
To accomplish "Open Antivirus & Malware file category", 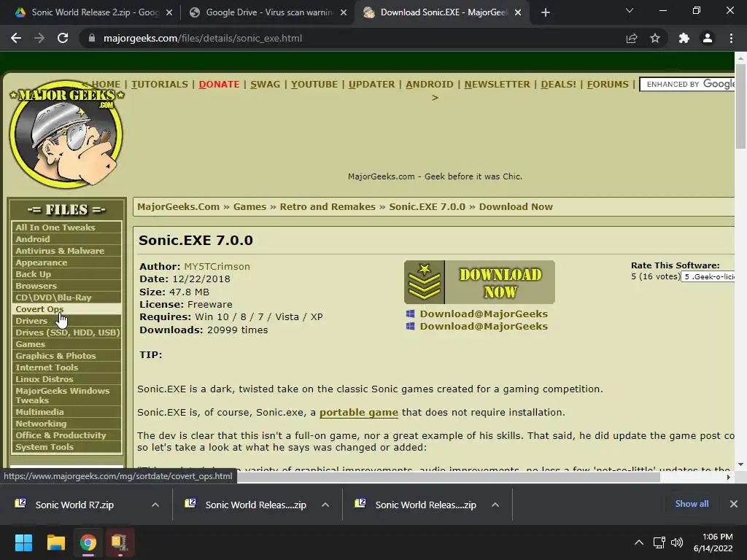I will coord(66,251).
